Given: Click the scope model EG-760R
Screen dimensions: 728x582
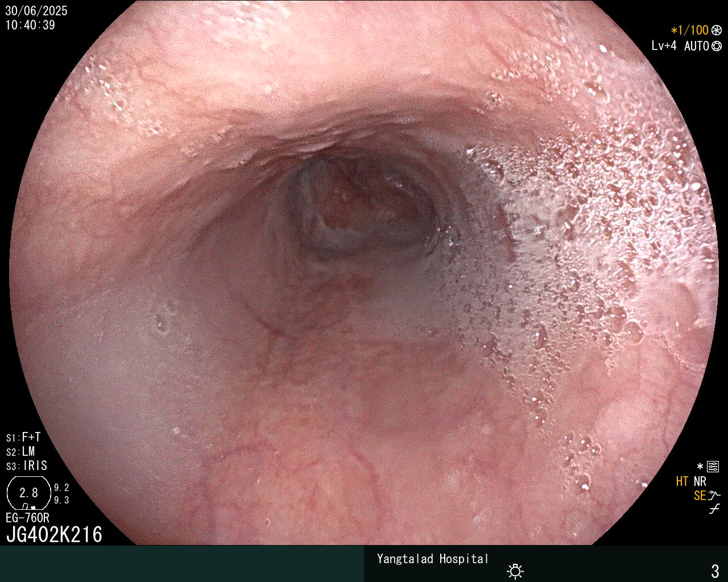Looking at the screenshot, I should point(27,518).
